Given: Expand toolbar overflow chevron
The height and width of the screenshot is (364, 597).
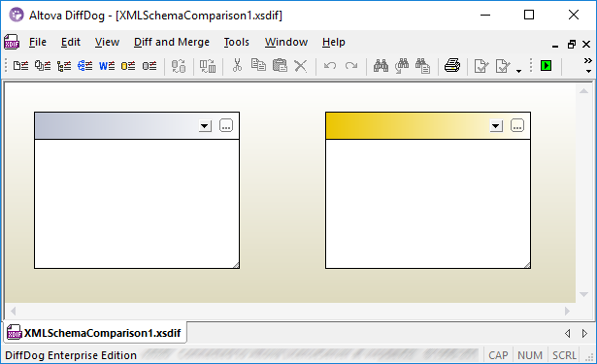Looking at the screenshot, I should (x=588, y=60).
